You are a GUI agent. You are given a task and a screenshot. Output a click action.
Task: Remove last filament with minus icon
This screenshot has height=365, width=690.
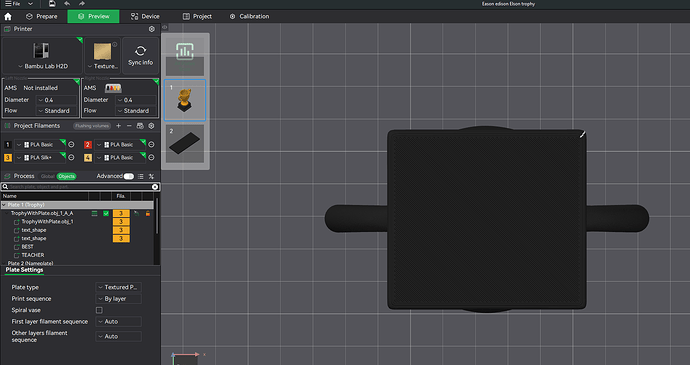[x=129, y=126]
